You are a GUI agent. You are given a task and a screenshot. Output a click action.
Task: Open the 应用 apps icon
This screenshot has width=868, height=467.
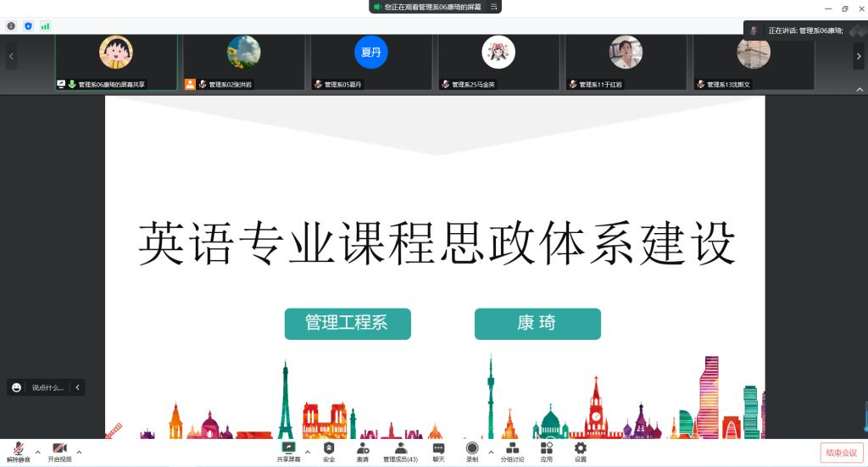[547, 451]
